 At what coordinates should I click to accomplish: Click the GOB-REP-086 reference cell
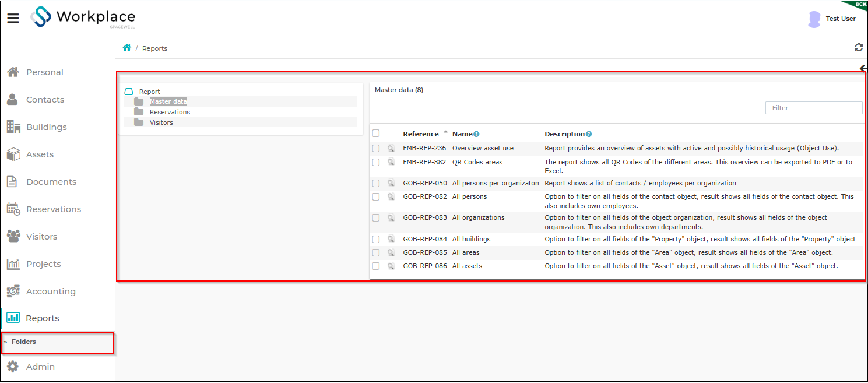coord(425,266)
